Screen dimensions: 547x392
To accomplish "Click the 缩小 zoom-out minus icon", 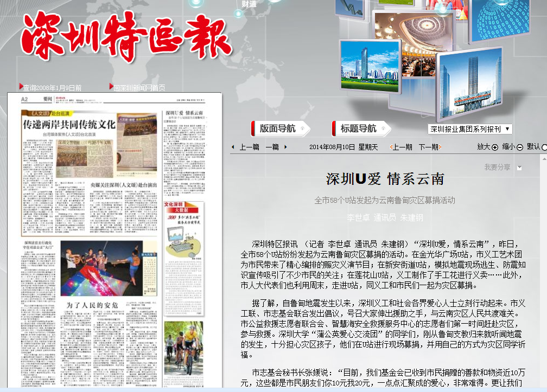I will (519, 147).
